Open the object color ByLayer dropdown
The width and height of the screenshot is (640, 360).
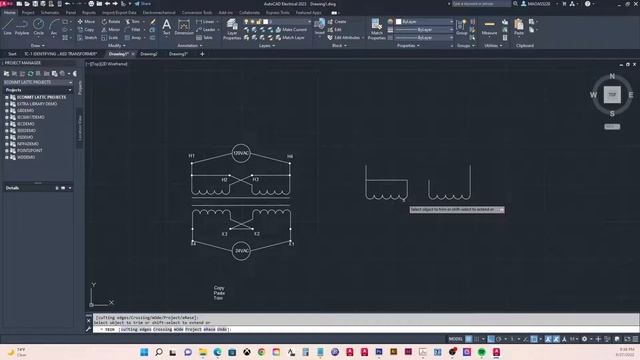point(424,22)
